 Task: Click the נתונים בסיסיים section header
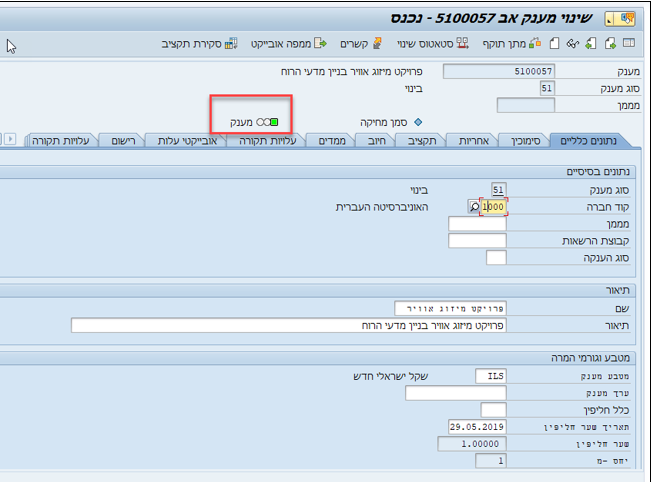point(598,171)
